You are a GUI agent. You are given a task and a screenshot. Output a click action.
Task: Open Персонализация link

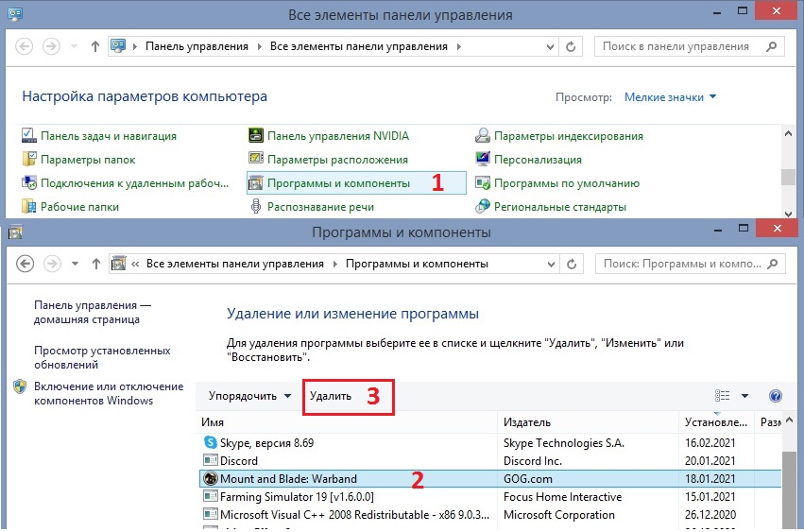click(x=538, y=160)
